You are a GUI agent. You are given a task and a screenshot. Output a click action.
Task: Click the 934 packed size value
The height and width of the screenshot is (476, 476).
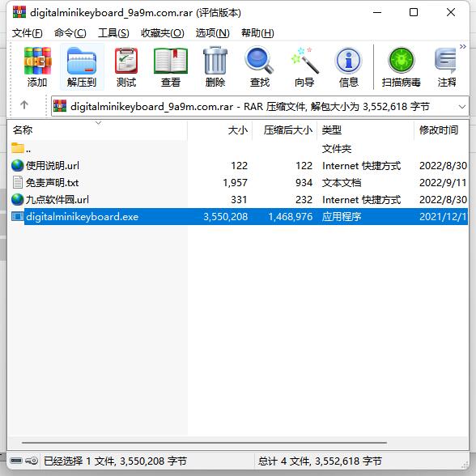[x=304, y=182]
